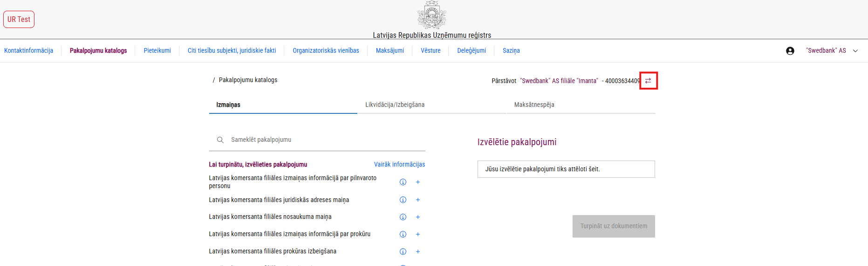The image size is (868, 266).
Task: Click the Izvēlētie pakalpojumi heading
Action: (517, 142)
